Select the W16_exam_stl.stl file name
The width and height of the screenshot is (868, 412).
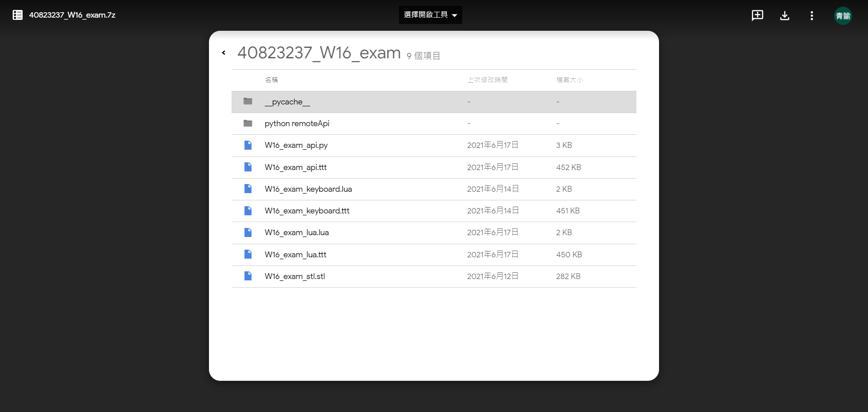click(294, 276)
